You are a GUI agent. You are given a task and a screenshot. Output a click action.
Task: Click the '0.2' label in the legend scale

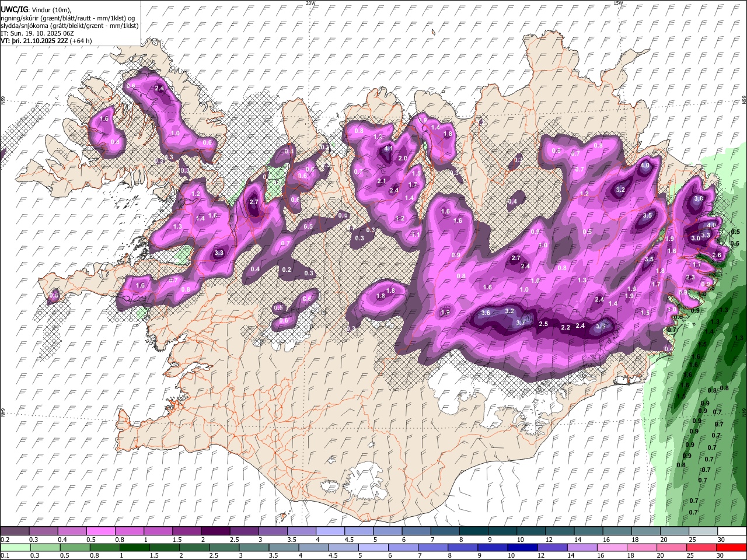[5, 540]
